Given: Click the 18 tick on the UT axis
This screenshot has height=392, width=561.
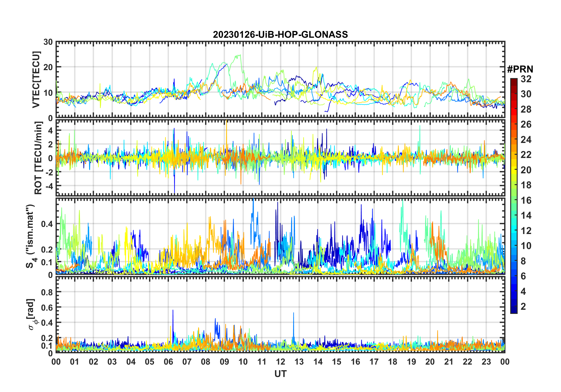Looking at the screenshot, I should pos(393,362).
